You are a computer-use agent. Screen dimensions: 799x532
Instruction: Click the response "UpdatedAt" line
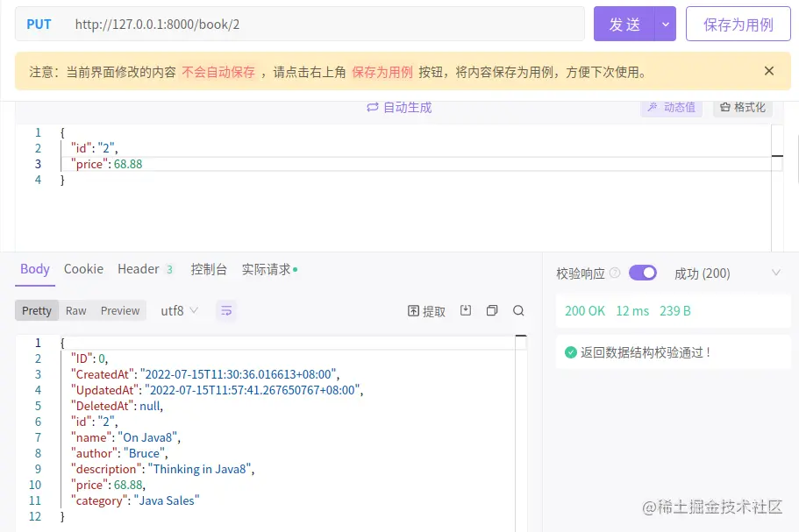click(x=217, y=390)
